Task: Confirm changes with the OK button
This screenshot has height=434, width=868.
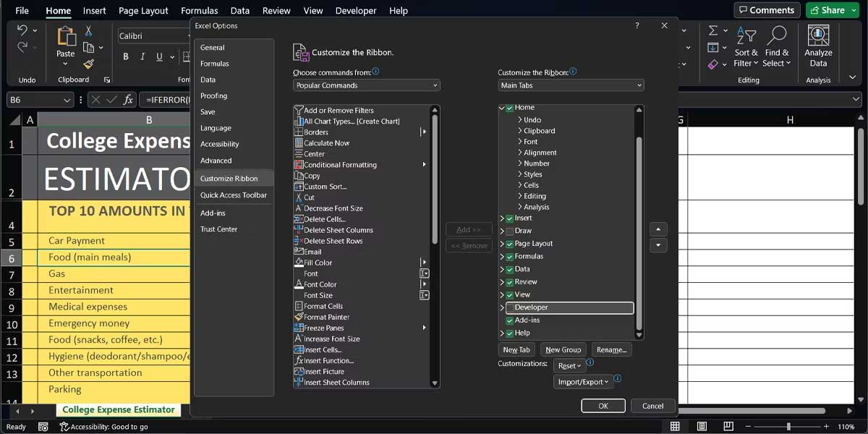Action: pyautogui.click(x=603, y=406)
